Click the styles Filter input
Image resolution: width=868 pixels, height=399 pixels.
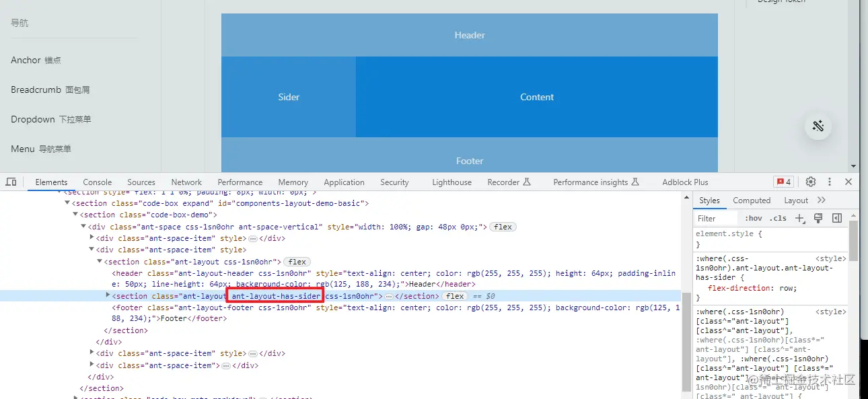(x=717, y=219)
